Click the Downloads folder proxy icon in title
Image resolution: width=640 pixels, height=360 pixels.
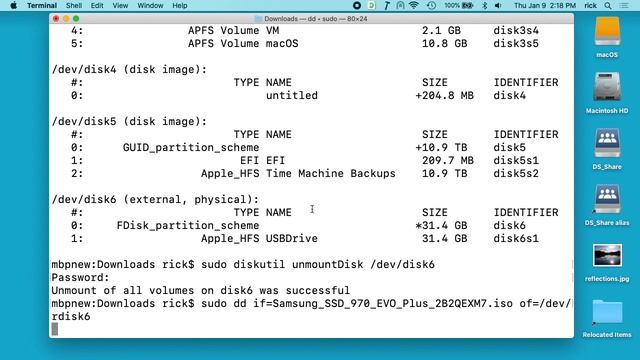[x=258, y=19]
